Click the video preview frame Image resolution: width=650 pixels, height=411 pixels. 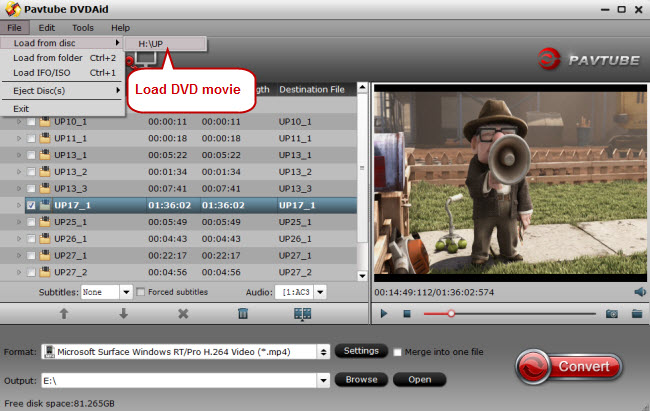(510, 182)
